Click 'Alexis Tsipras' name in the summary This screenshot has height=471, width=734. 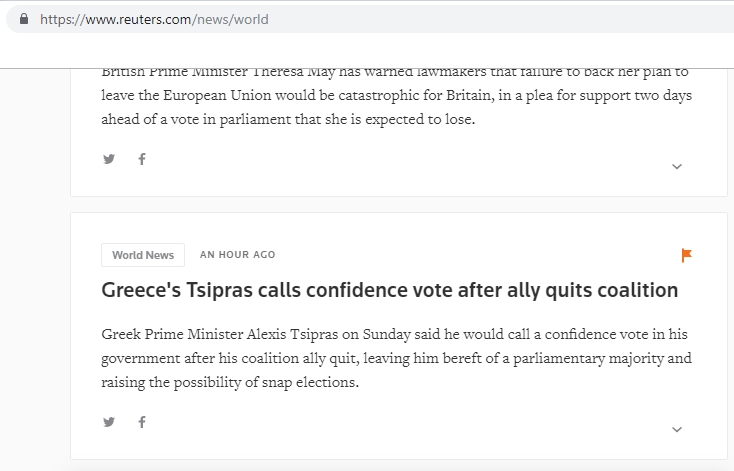point(291,334)
